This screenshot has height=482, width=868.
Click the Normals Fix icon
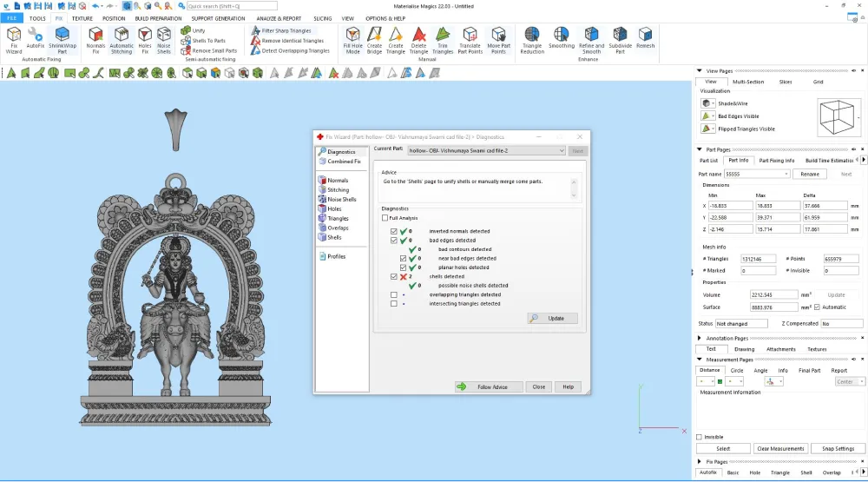(95, 41)
